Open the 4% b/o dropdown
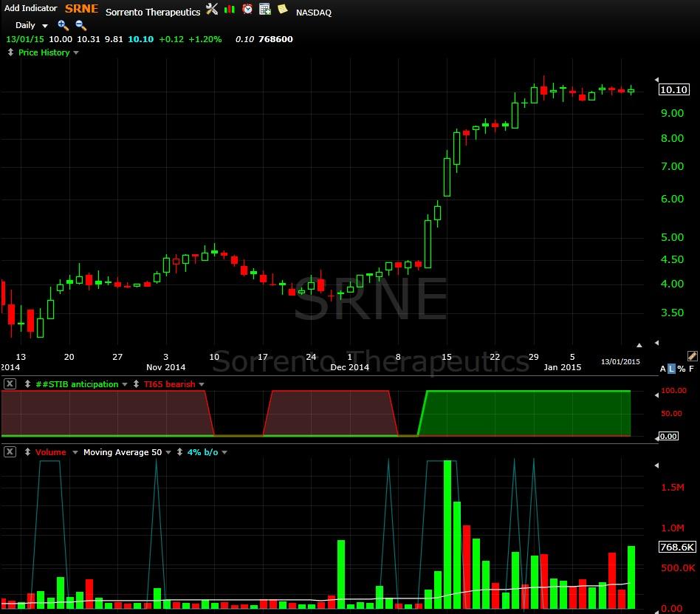Viewport: 700px width, 614px height. (x=224, y=452)
